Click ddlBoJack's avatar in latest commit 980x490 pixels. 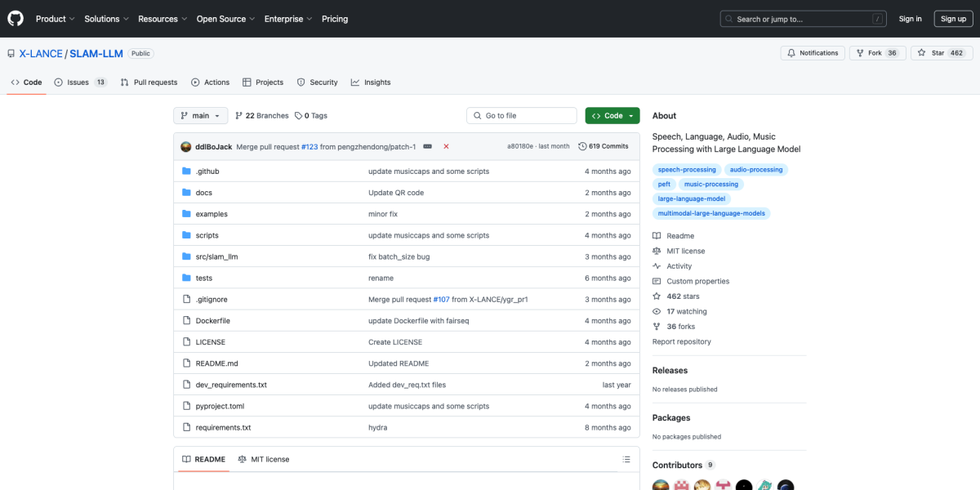[x=186, y=146]
